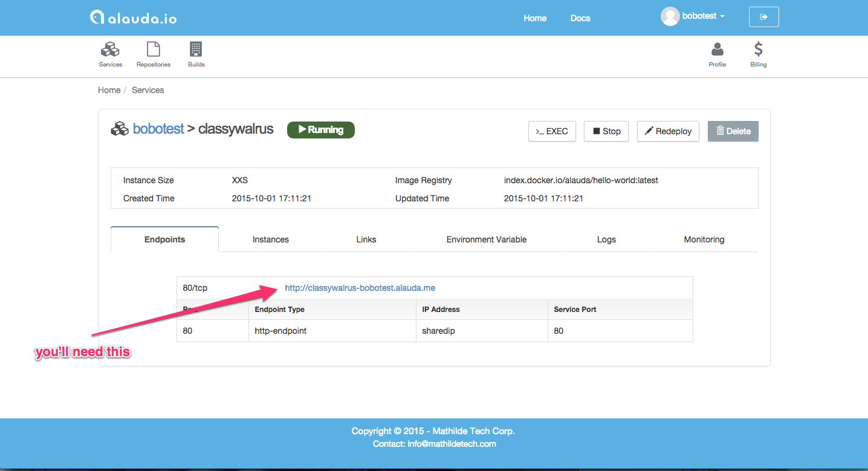Stop the classywalrus service

tap(606, 131)
